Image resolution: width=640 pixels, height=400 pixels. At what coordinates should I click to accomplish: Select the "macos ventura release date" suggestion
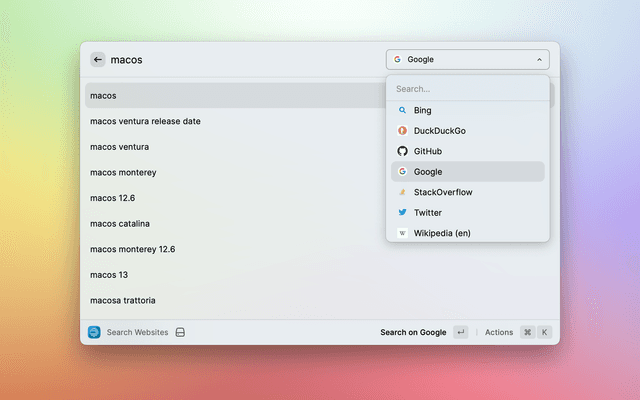(x=145, y=121)
